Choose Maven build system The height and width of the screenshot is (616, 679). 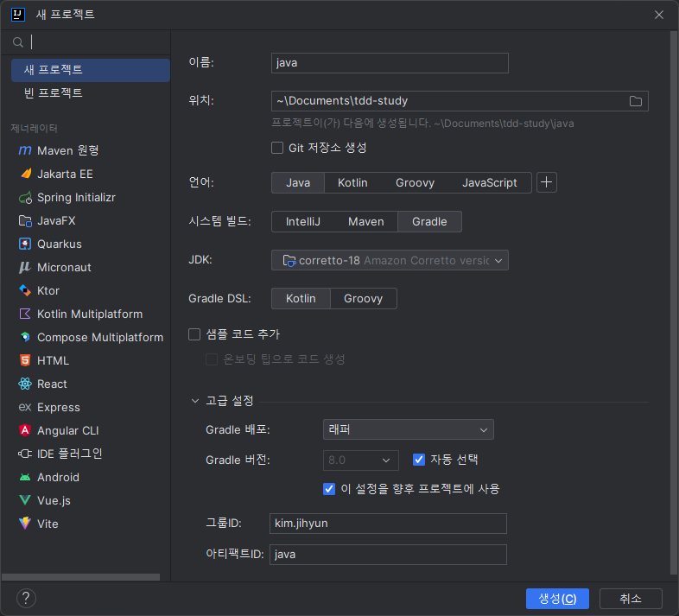(x=366, y=222)
